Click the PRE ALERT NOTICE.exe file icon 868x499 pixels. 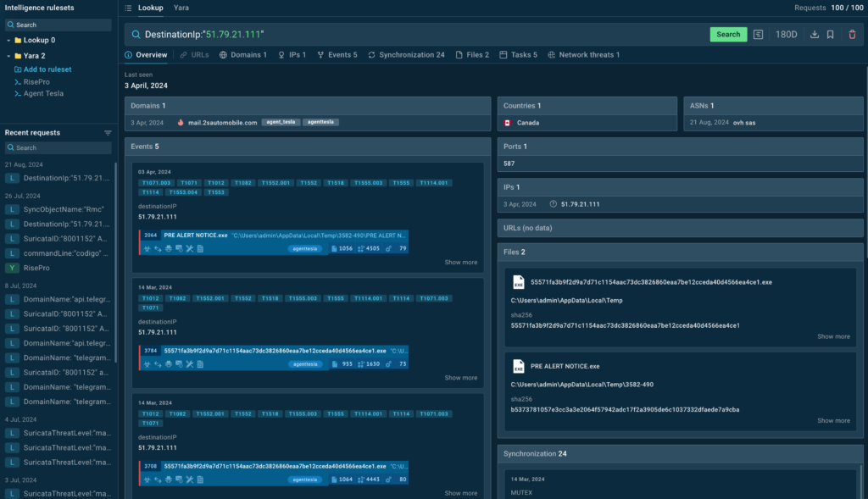[x=519, y=367]
